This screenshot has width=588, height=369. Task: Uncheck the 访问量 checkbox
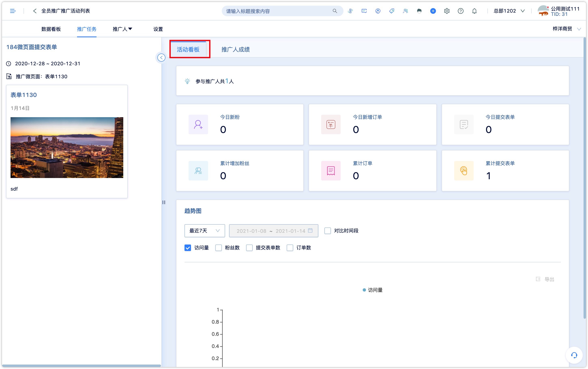tap(188, 248)
